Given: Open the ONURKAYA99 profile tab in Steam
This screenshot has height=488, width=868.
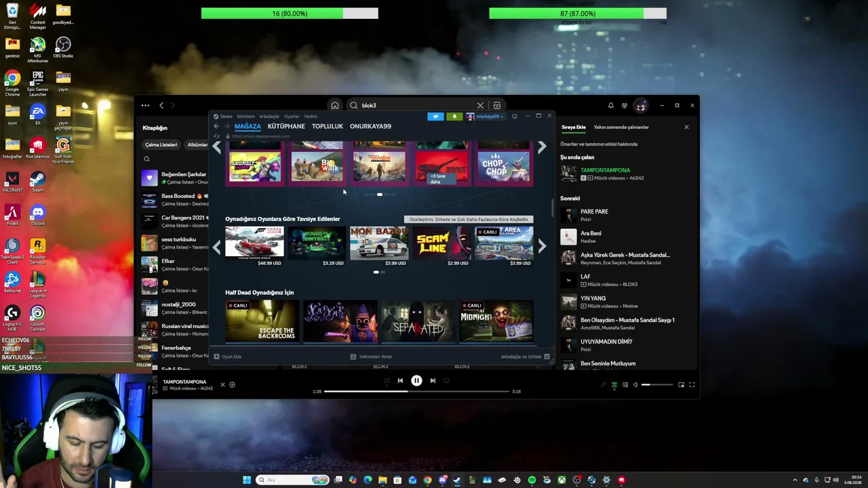Looking at the screenshot, I should (x=370, y=126).
